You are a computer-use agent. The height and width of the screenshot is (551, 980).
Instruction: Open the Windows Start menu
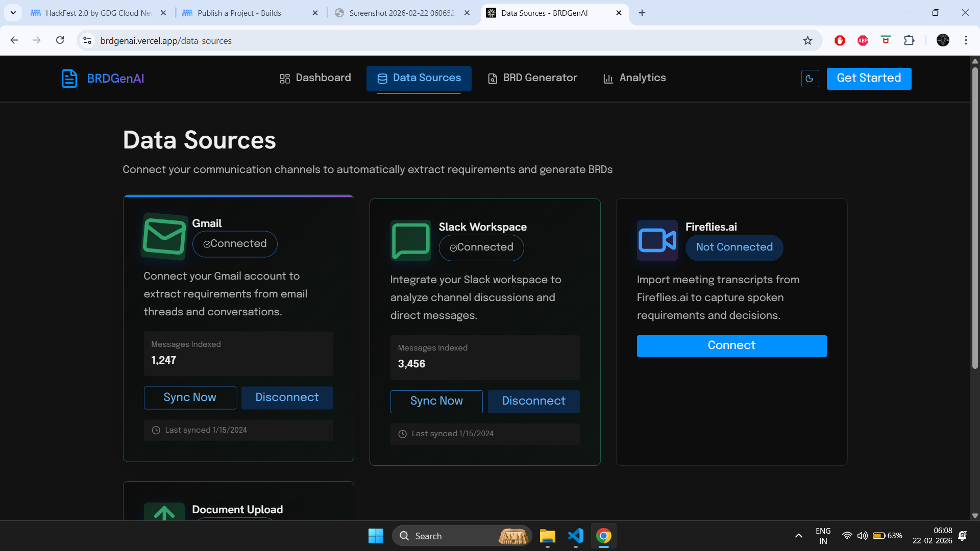pos(376,536)
